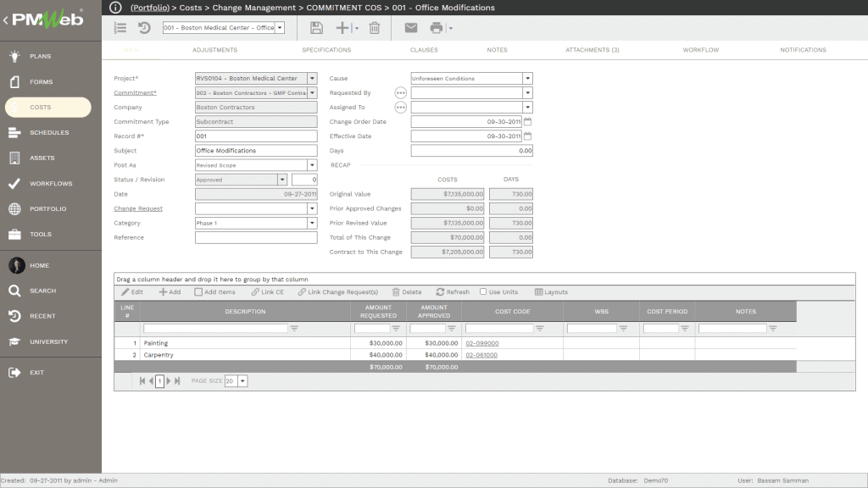Click ellipsis button next to Assigned To
The image size is (868, 488).
pyautogui.click(x=401, y=108)
